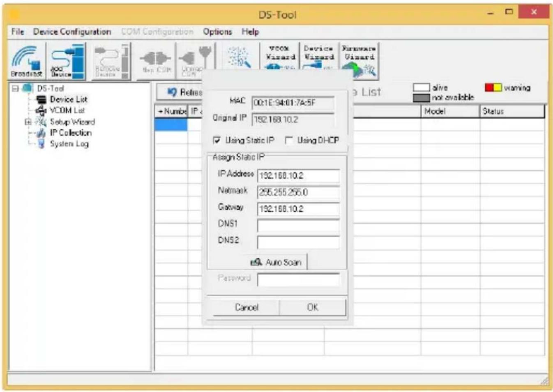Click the Broadcast toolbar icon
This screenshot has height=392, width=553.
[x=27, y=61]
